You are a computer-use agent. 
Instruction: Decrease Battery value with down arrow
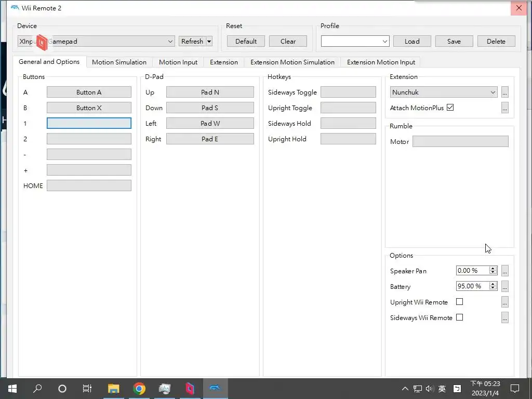(x=493, y=288)
